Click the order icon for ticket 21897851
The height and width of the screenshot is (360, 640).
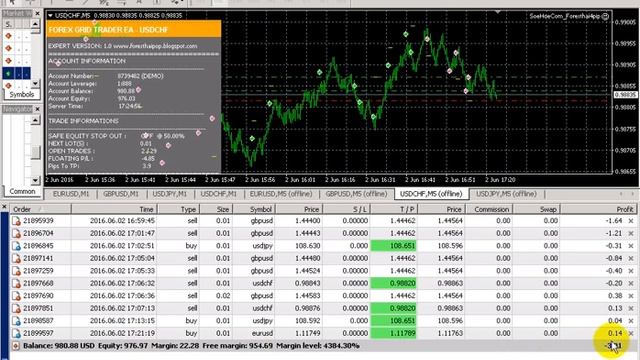pos(16,308)
